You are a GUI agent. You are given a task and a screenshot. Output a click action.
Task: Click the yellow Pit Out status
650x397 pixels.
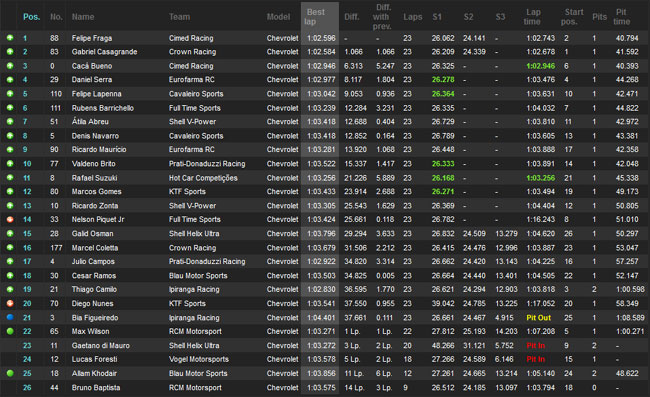coord(538,317)
